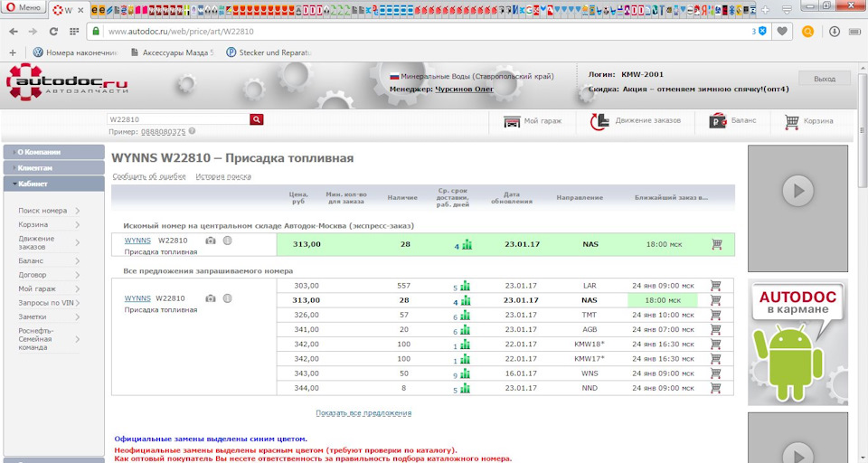Open the Номера наконечник bookmark
Viewport: 868px width, 463px height.
click(x=76, y=52)
